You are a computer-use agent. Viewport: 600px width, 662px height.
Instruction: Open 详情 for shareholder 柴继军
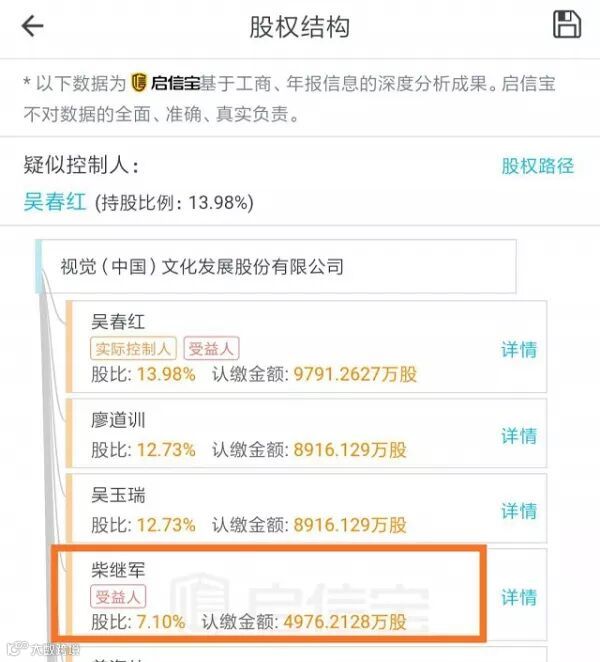(519, 597)
